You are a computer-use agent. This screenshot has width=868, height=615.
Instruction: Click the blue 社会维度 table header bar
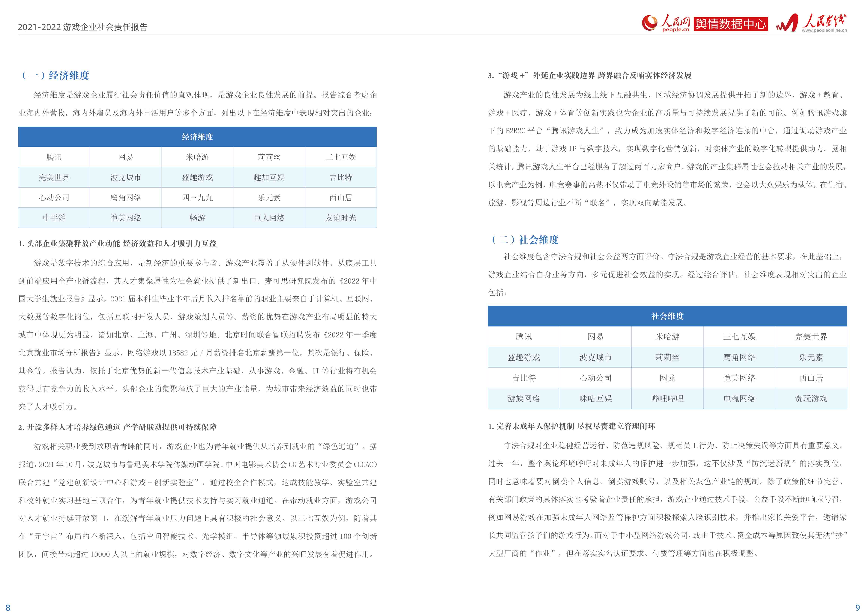667,316
